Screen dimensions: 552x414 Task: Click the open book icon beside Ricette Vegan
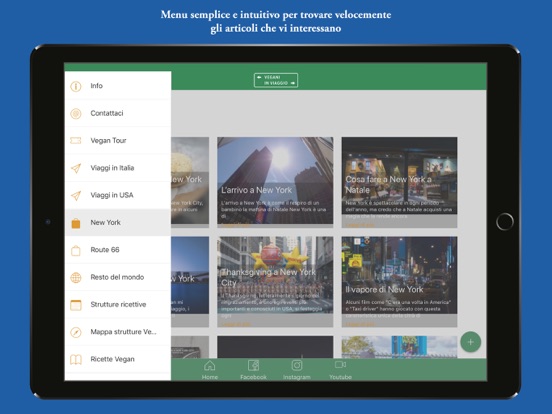click(x=76, y=359)
